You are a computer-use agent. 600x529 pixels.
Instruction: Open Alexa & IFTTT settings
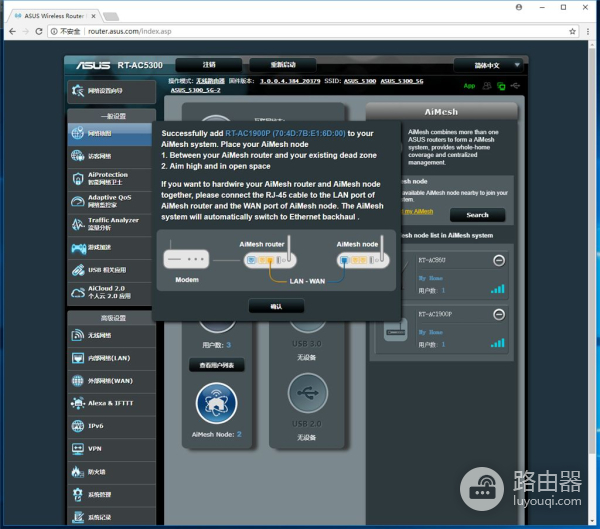coord(112,403)
